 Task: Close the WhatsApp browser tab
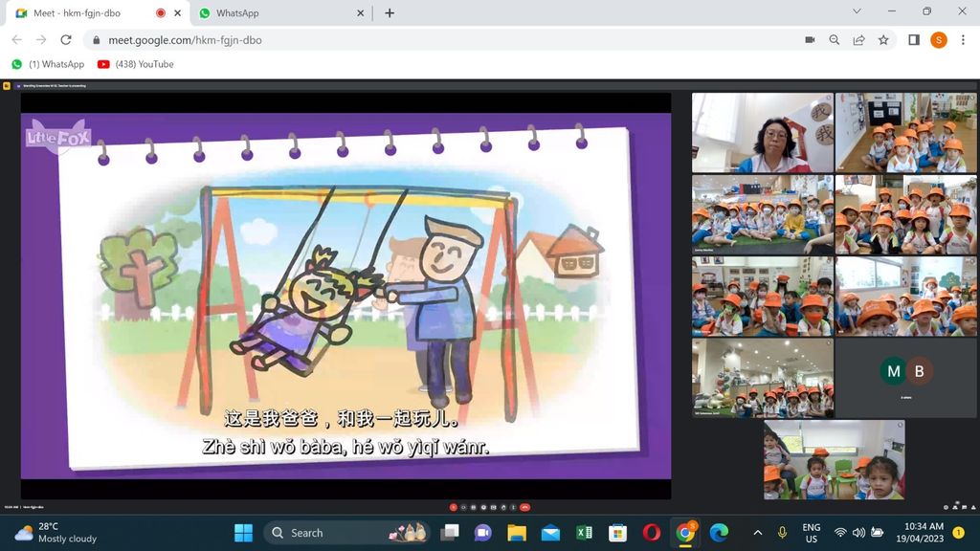pos(360,13)
